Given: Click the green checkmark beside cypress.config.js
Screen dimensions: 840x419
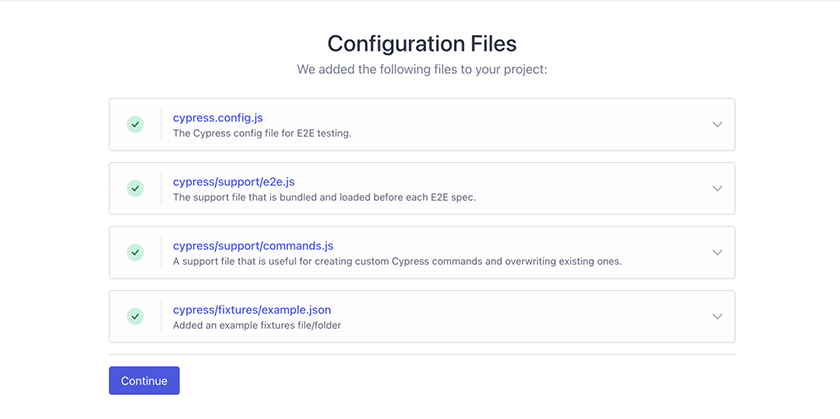Looking at the screenshot, I should point(135,124).
